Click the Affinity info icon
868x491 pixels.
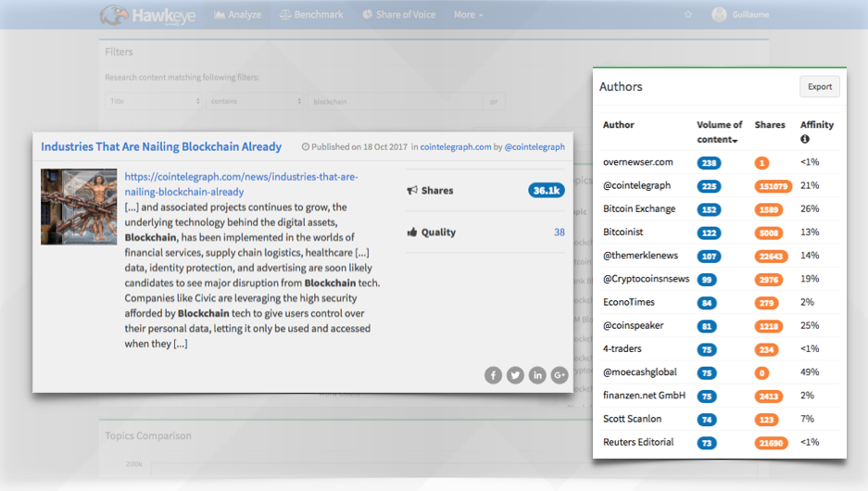(x=805, y=140)
